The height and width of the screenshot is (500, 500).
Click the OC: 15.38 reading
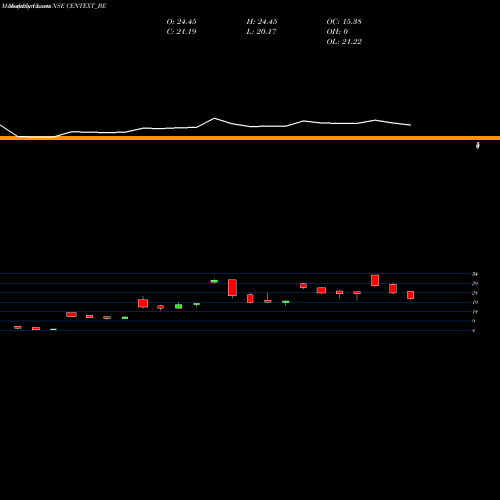coord(344,22)
